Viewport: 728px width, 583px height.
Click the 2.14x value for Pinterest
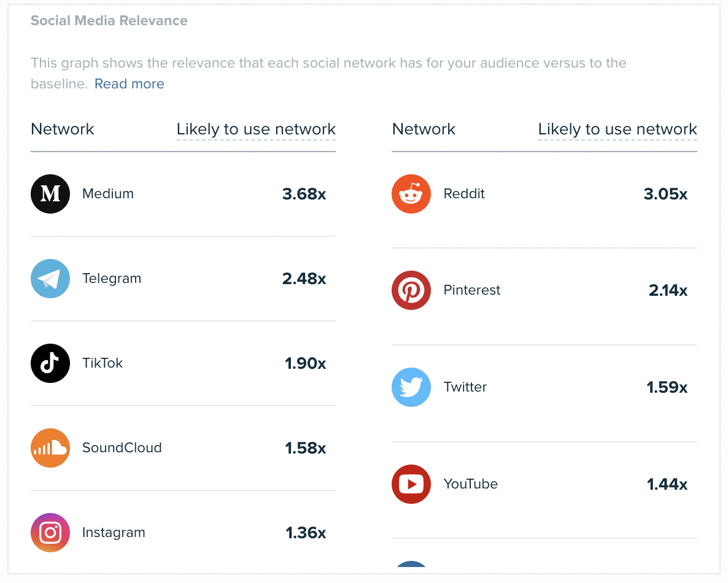668,290
